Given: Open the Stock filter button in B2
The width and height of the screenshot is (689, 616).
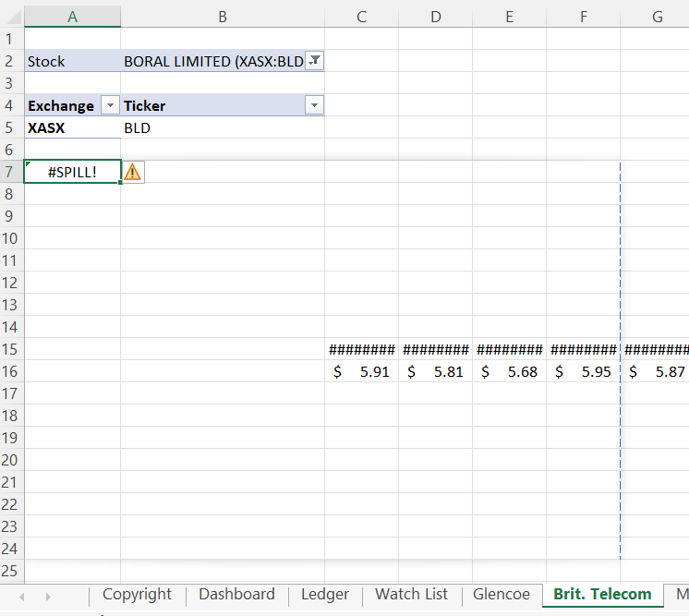Looking at the screenshot, I should point(315,61).
